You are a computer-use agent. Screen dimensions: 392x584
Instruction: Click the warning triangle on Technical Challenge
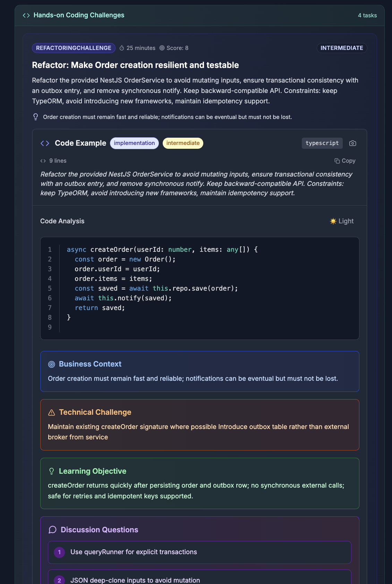[x=52, y=412]
